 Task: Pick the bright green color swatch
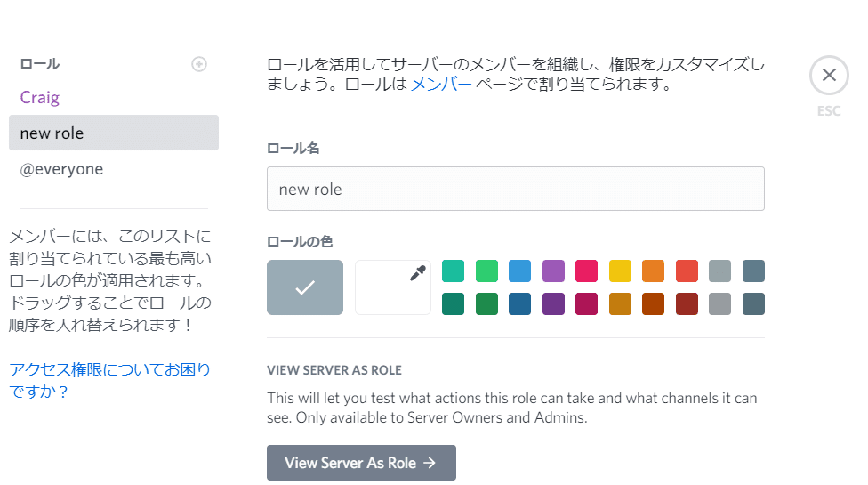point(486,271)
